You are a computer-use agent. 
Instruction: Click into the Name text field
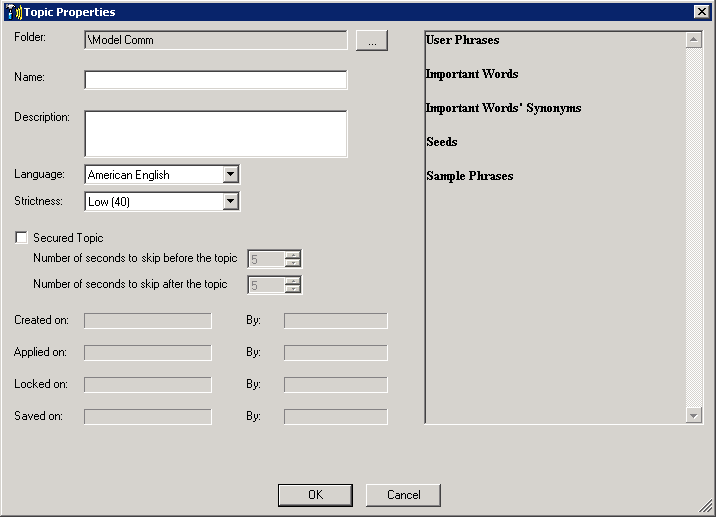[x=215, y=80]
